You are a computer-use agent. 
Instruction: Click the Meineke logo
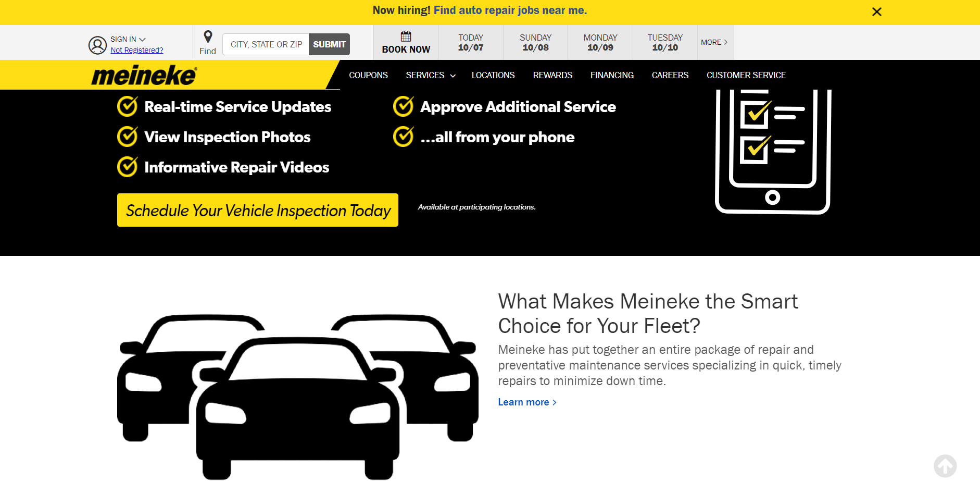[x=142, y=75]
